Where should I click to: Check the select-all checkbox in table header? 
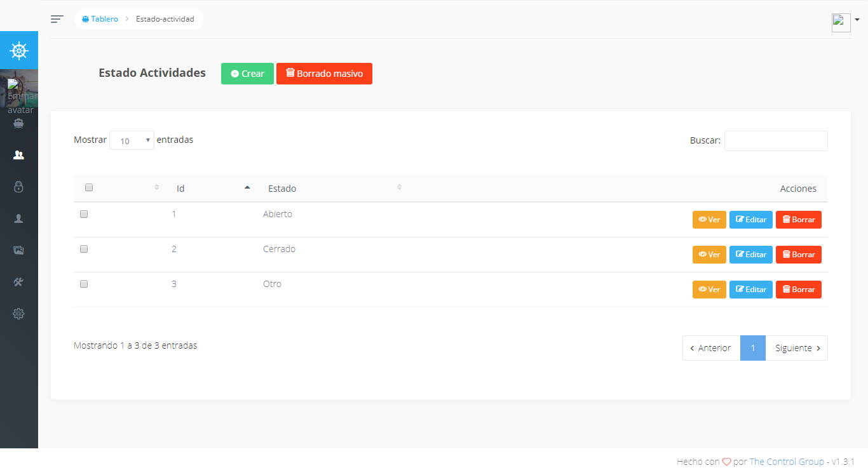(x=88, y=187)
